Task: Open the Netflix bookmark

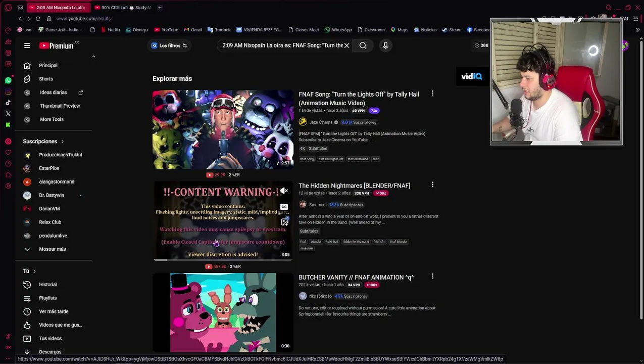Action: 111,30
